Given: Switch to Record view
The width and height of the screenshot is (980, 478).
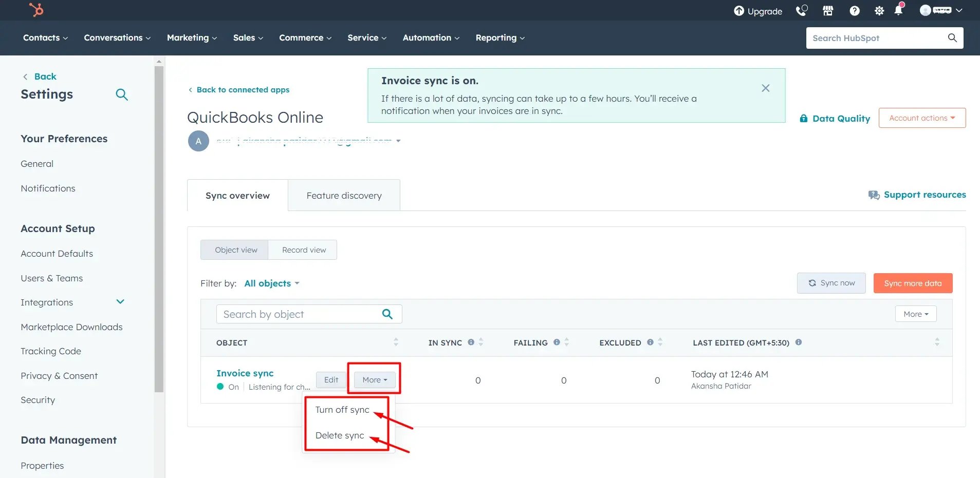Looking at the screenshot, I should tap(303, 250).
